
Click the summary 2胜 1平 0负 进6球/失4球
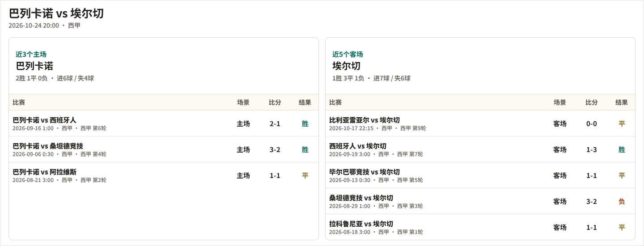click(55, 78)
